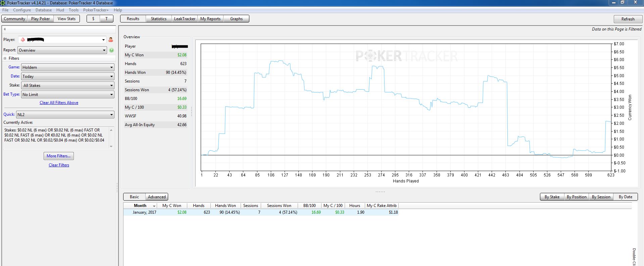The height and width of the screenshot is (266, 644).
Task: Click the blue Quick filter label
Action: [9, 114]
